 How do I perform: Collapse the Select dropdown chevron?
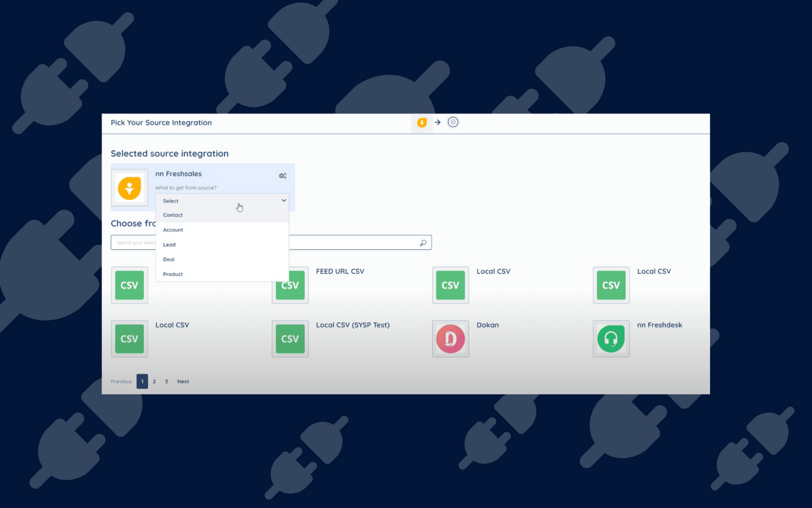coord(284,201)
